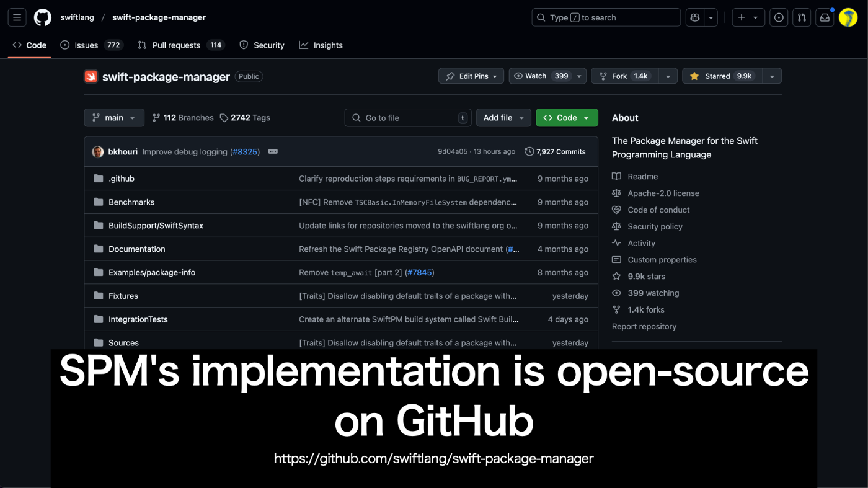Expand the commit message ellipsis button
Screen dimensions: 868x488
pyautogui.click(x=273, y=152)
